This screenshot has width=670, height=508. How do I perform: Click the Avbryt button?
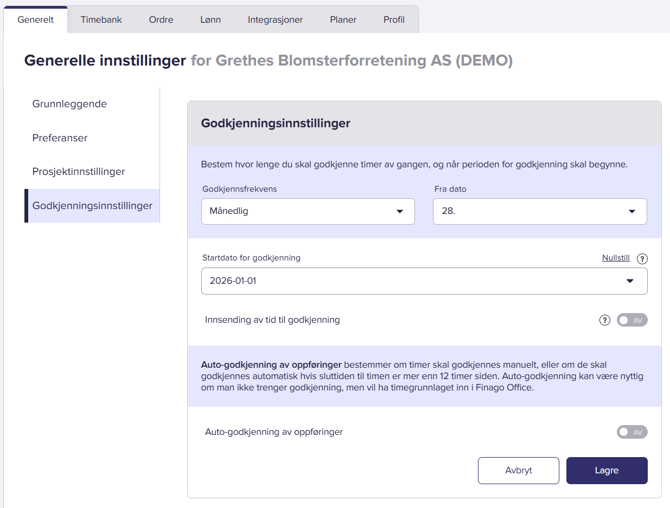518,470
